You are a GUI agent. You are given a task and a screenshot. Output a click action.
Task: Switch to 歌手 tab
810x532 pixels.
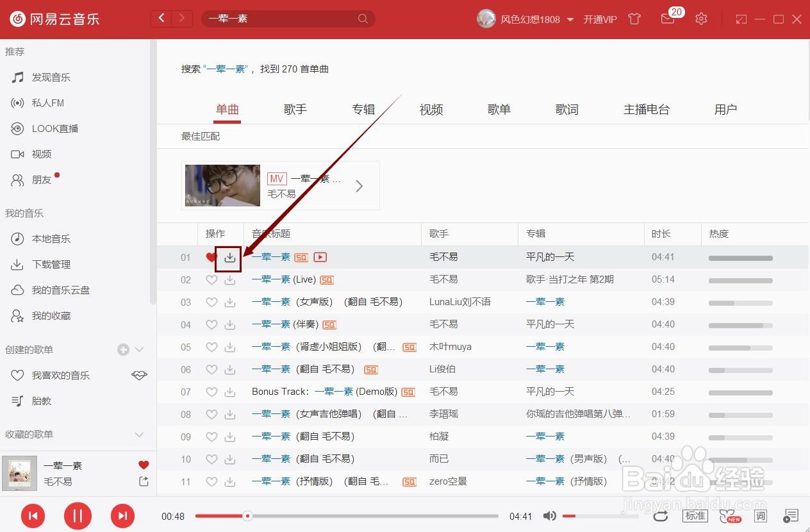(x=295, y=110)
